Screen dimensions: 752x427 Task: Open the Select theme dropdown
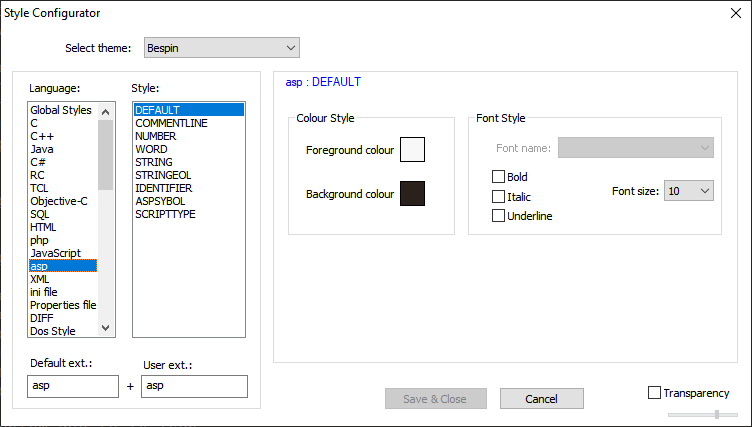tap(215, 48)
